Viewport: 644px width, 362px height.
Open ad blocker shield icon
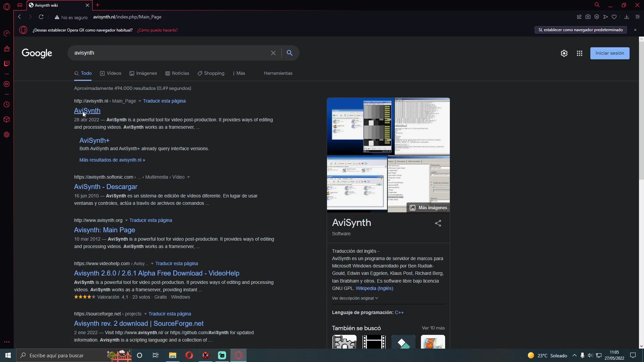[597, 17]
